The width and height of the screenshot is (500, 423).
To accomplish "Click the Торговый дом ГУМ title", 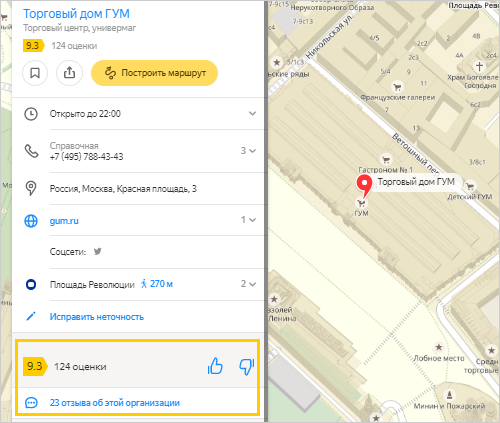I will pyautogui.click(x=76, y=14).
